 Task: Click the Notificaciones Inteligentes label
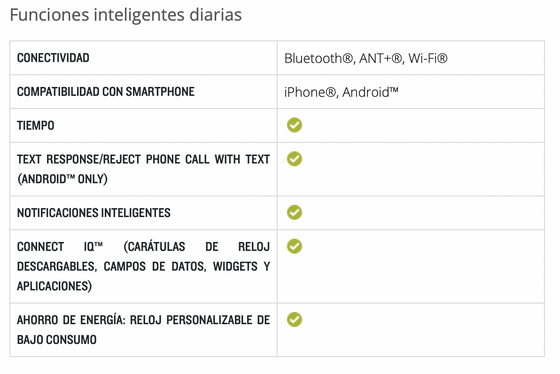click(94, 213)
